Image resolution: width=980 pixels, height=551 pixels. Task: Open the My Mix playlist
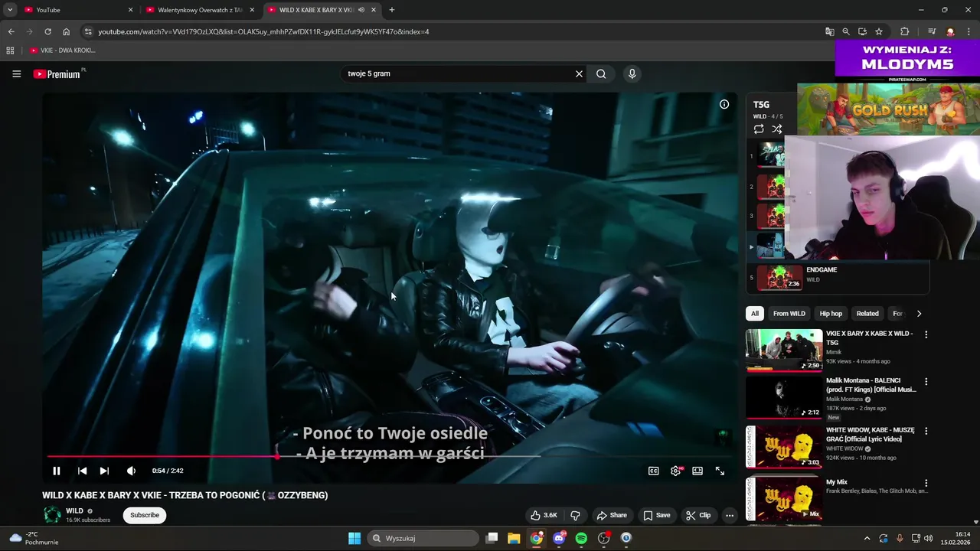(x=837, y=482)
